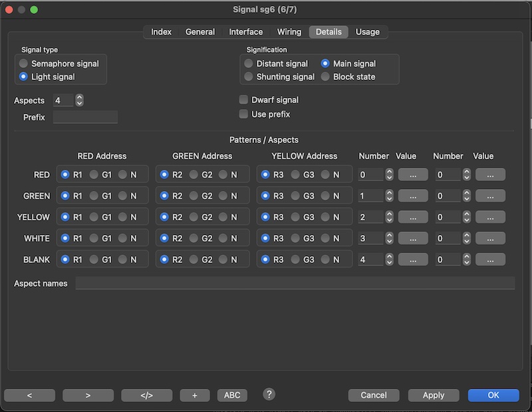Select the Semaphore signal radio button

point(24,64)
